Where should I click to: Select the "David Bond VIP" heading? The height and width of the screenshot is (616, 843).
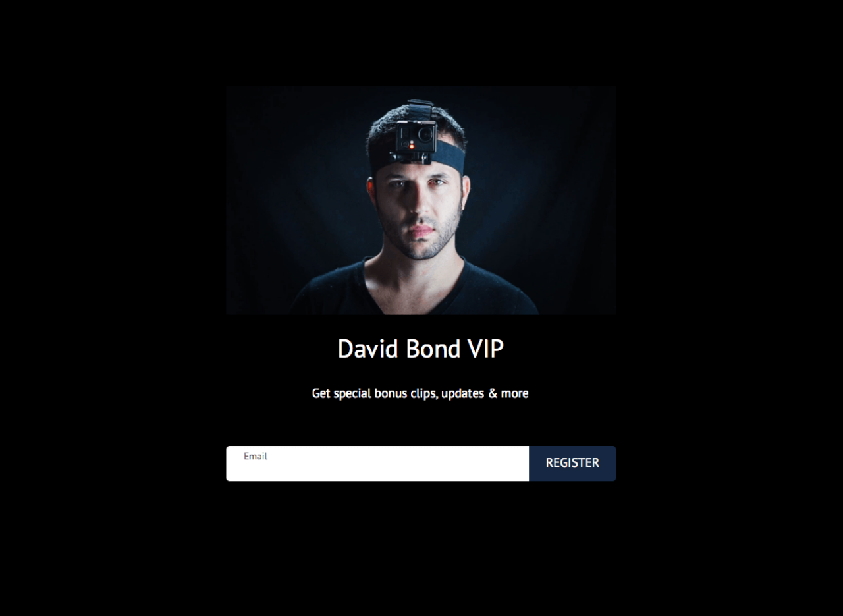pos(421,349)
